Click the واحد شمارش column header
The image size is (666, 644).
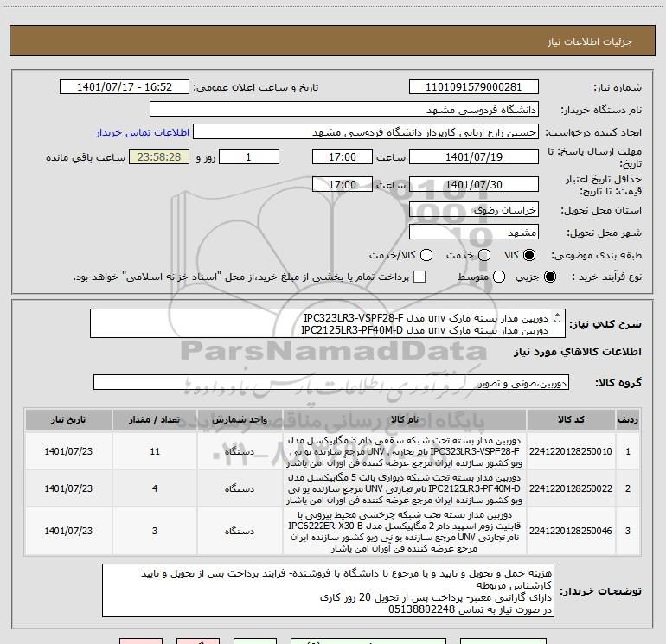240,419
